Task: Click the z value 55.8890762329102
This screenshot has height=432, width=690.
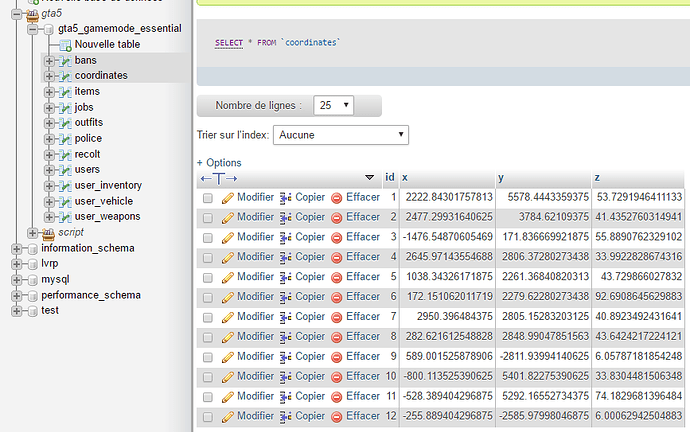Action: click(639, 237)
